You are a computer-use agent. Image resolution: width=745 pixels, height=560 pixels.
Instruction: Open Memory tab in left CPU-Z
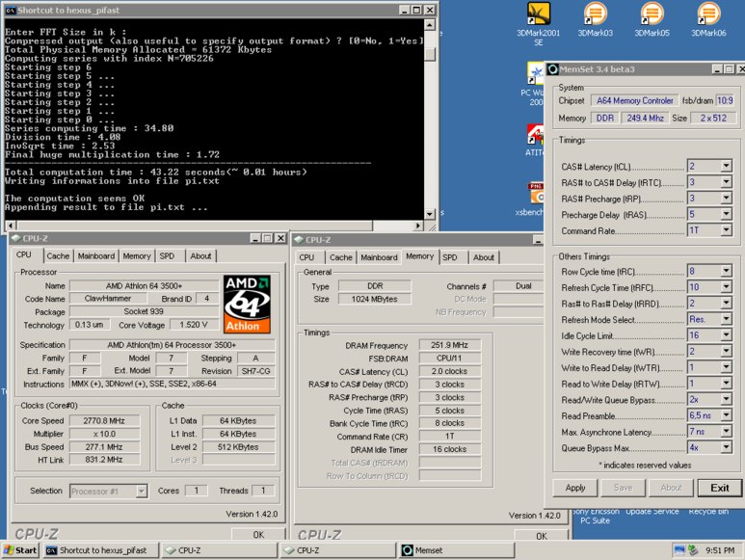point(137,256)
